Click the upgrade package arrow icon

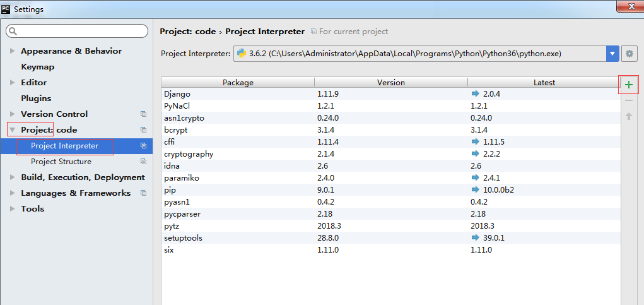(628, 116)
